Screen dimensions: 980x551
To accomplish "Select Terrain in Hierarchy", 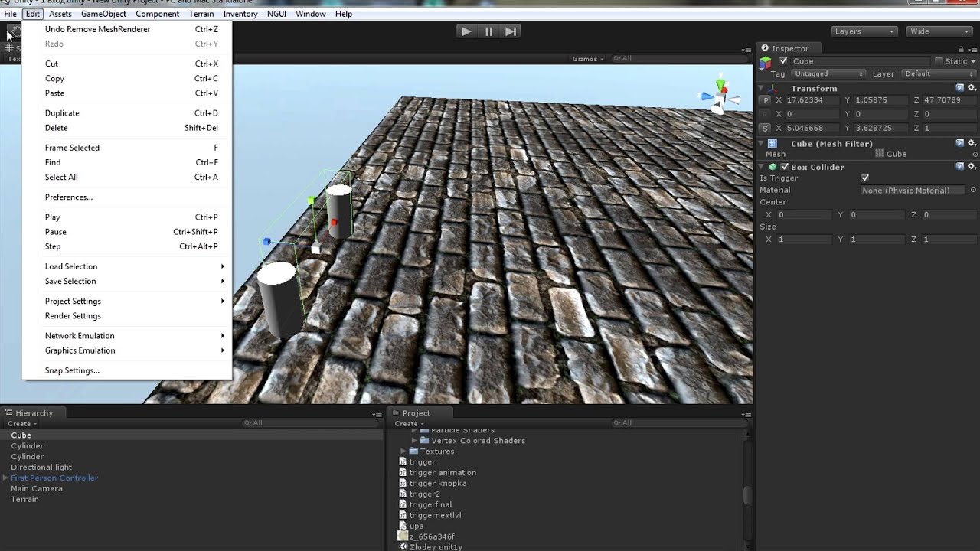I will tap(24, 499).
